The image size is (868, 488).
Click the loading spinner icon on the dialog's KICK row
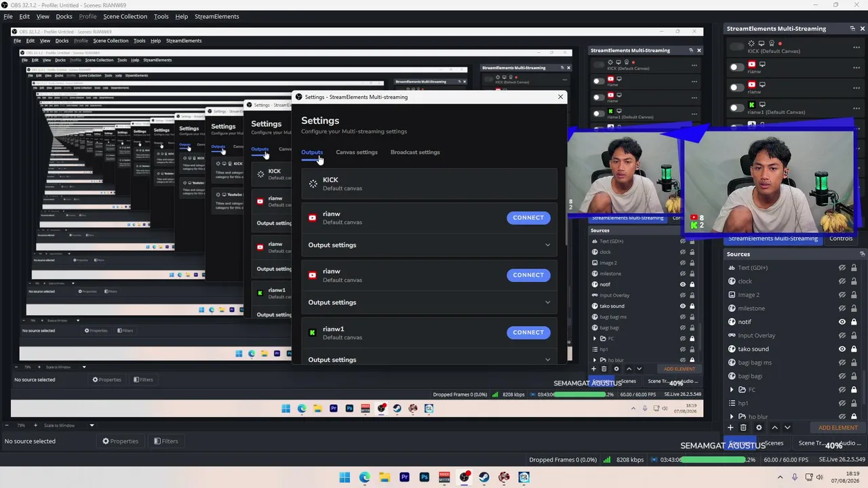coord(313,184)
